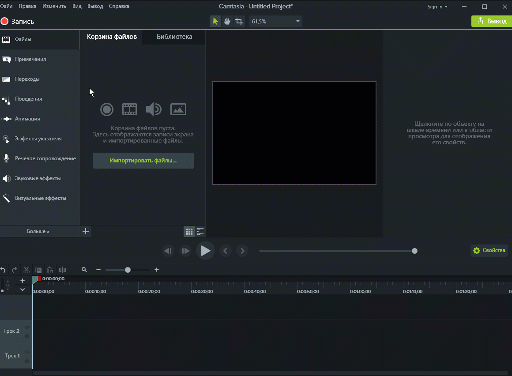
Task: Open the canvas zoom percentage dropdown
Action: tap(275, 21)
